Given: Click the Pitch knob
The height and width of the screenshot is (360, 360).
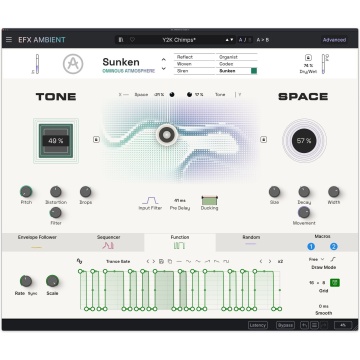Looking at the screenshot, I should pos(26,192).
